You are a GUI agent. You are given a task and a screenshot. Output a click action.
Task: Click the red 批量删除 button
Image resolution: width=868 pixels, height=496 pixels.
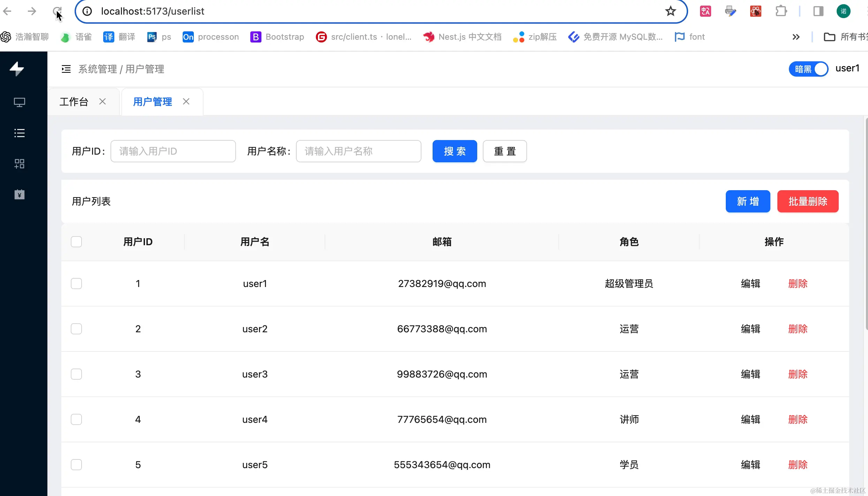[808, 201]
